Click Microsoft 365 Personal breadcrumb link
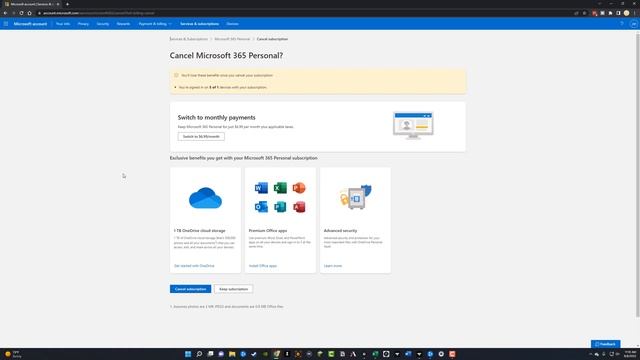 click(x=232, y=39)
